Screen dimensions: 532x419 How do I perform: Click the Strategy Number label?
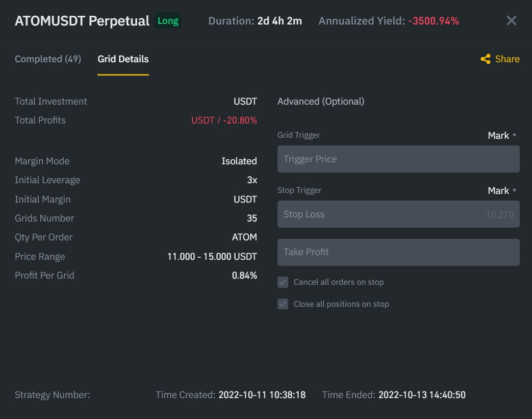(53, 395)
